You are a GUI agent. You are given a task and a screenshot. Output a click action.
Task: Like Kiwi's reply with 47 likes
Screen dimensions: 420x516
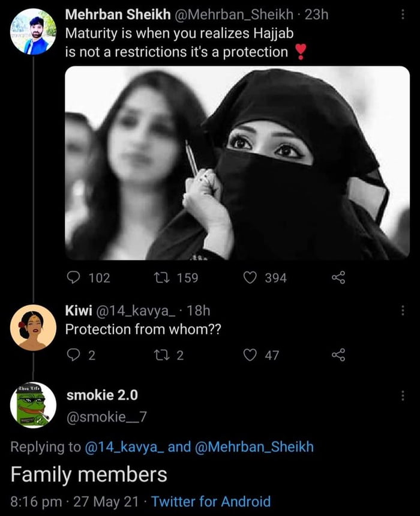pyautogui.click(x=250, y=355)
